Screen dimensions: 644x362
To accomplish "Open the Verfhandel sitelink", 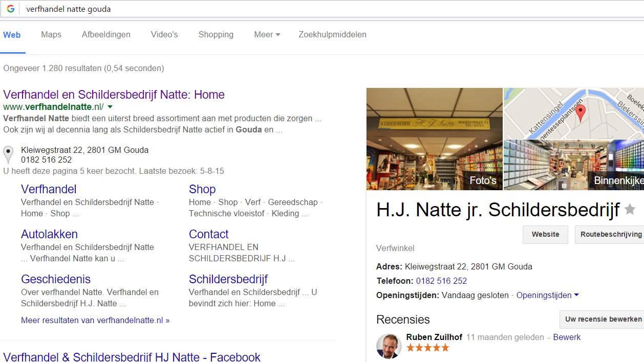I will 49,189.
